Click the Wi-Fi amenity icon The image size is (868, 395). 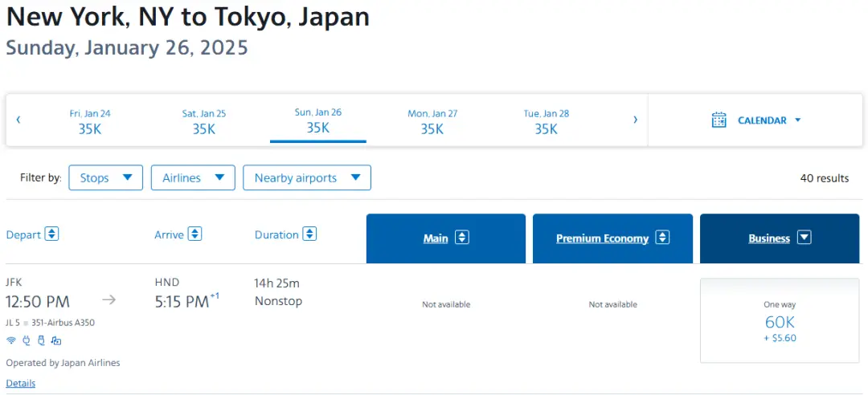[11, 340]
